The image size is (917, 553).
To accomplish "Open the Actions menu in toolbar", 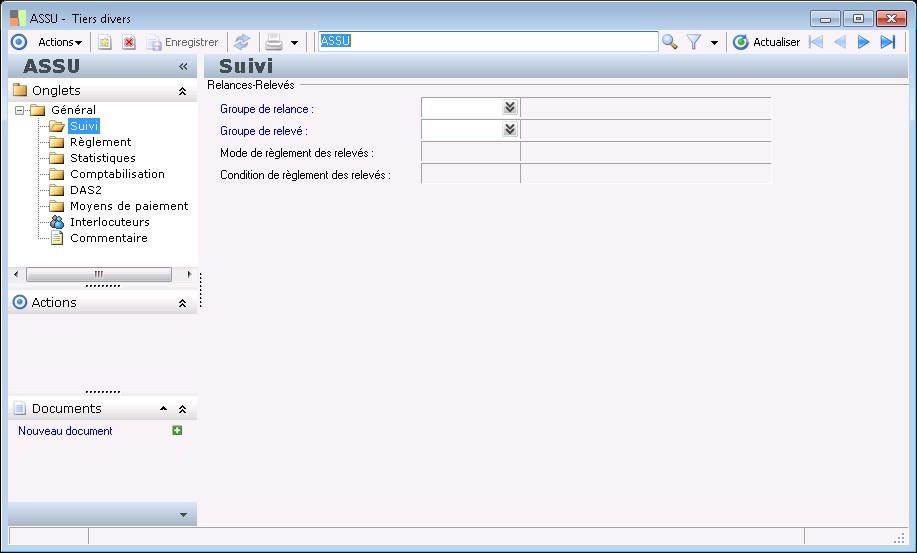I will (x=60, y=42).
